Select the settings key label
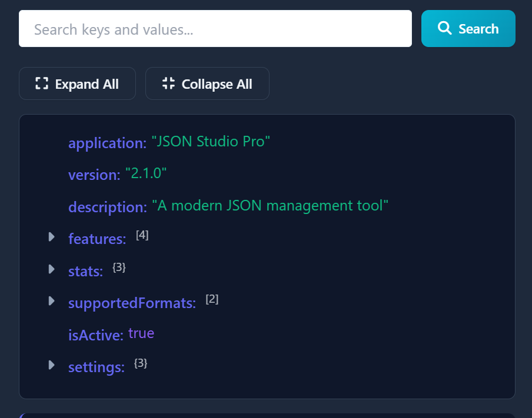The height and width of the screenshot is (418, 532). coord(97,367)
